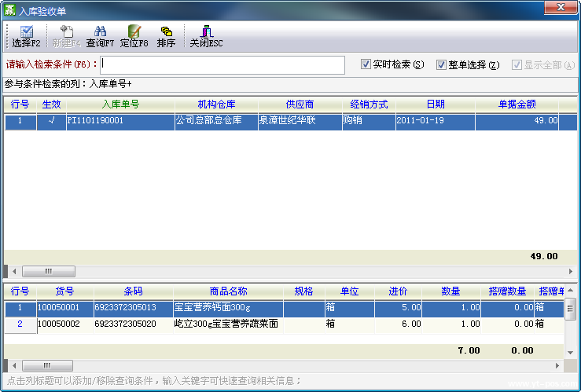Screen dimensions: 581x392
Task: Click the detail grid scroll-left arrow
Action: click(x=14, y=366)
